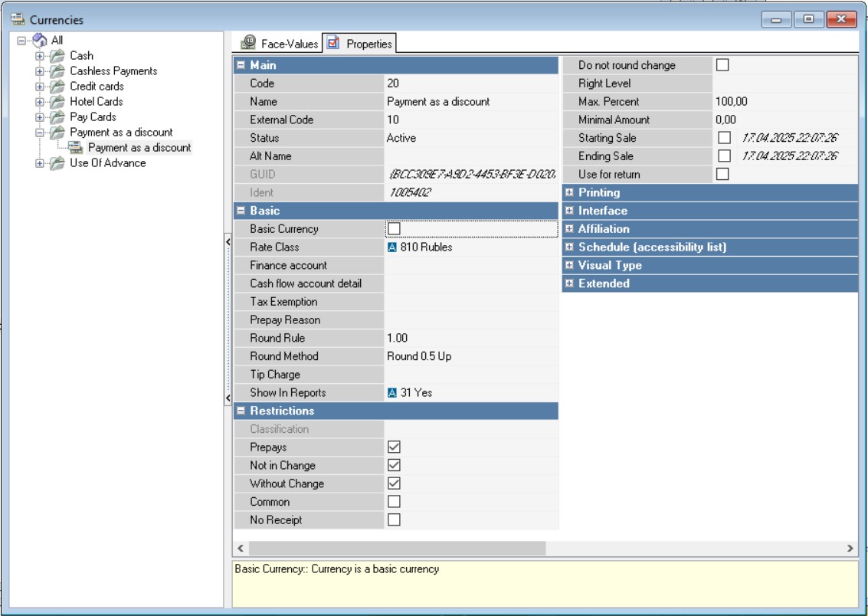Click the All root node icon
Screen dimensions: 868x616
coord(40,40)
